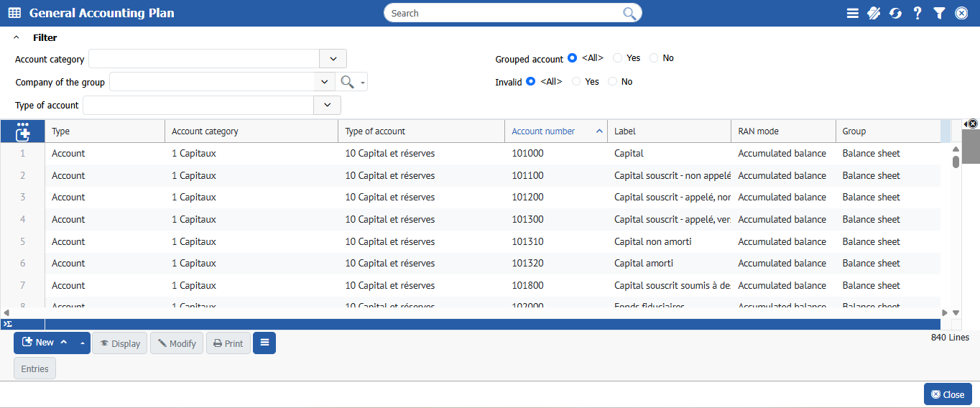Sort by Account number column header
The height and width of the screenshot is (408, 980).
pos(543,131)
